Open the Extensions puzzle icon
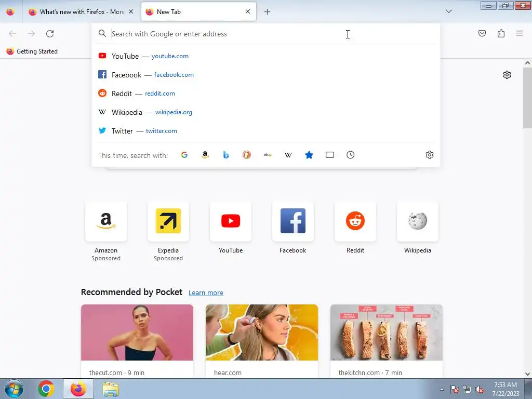Image resolution: width=532 pixels, height=399 pixels. point(501,33)
